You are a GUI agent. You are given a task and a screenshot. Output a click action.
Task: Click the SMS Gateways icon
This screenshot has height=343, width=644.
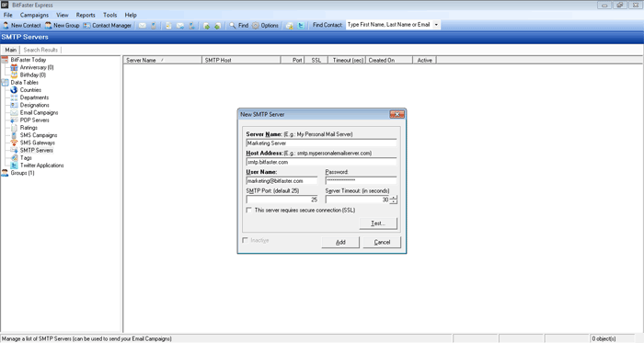[x=15, y=143]
